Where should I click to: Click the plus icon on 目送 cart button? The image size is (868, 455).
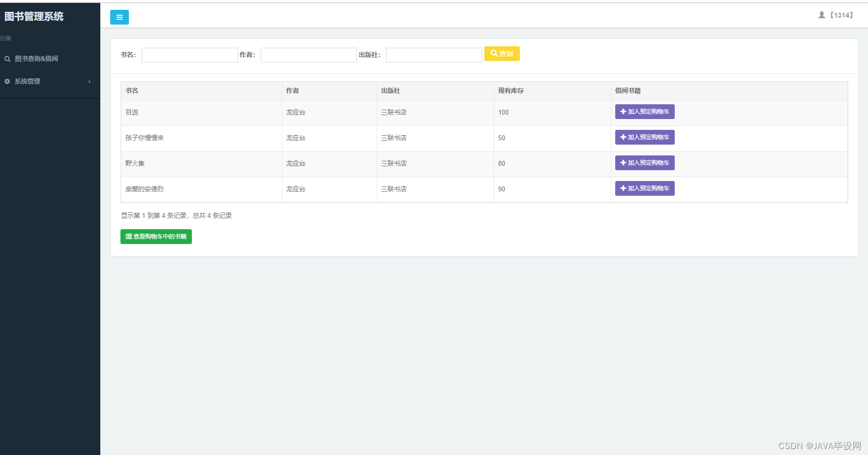pos(623,111)
